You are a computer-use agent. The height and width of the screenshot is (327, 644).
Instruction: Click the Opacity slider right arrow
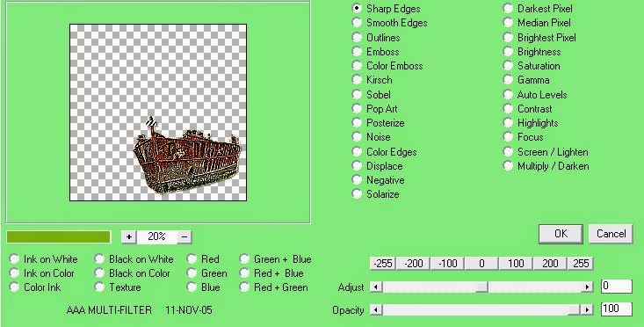point(588,309)
